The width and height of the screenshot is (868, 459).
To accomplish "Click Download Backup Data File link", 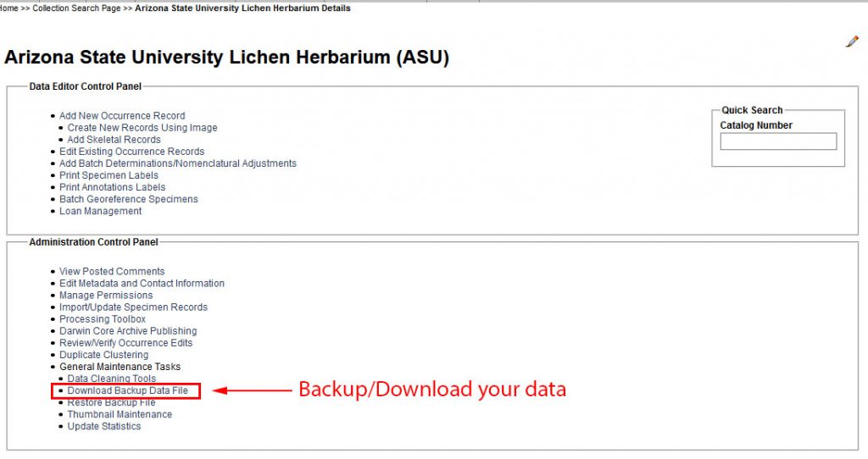I will click(127, 390).
